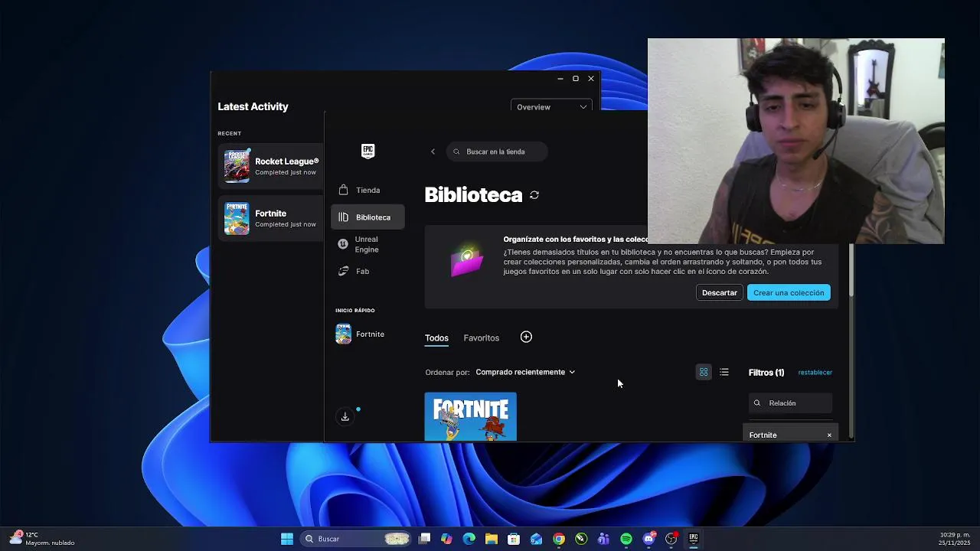Viewport: 980px width, 551px height.
Task: Click the taskbar Buscar search box
Action: click(x=356, y=539)
